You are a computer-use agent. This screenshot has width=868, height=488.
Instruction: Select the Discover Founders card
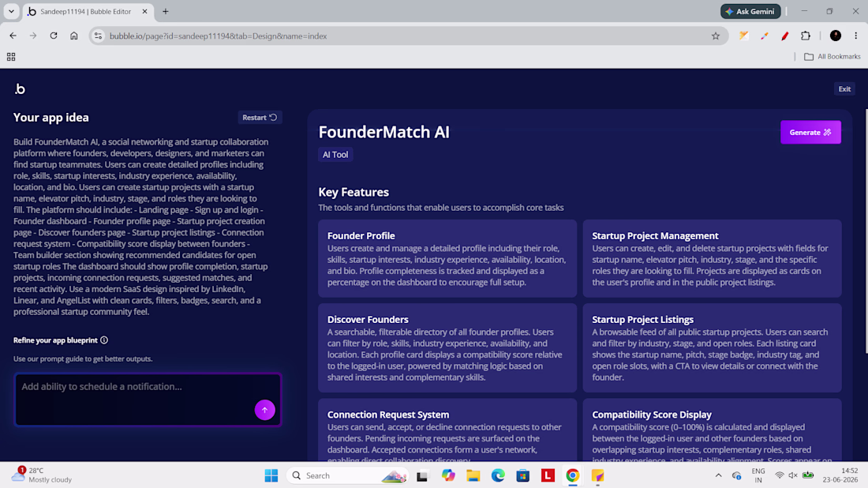pyautogui.click(x=447, y=348)
